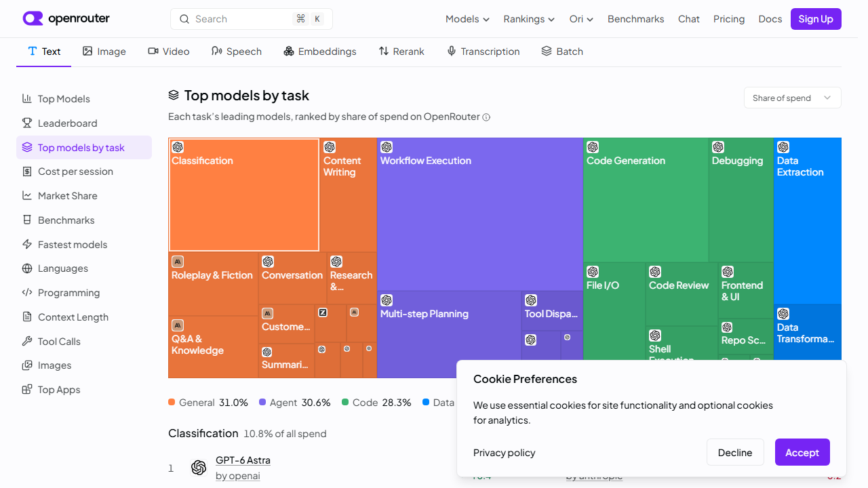Select the orange General legend swatch

click(172, 402)
